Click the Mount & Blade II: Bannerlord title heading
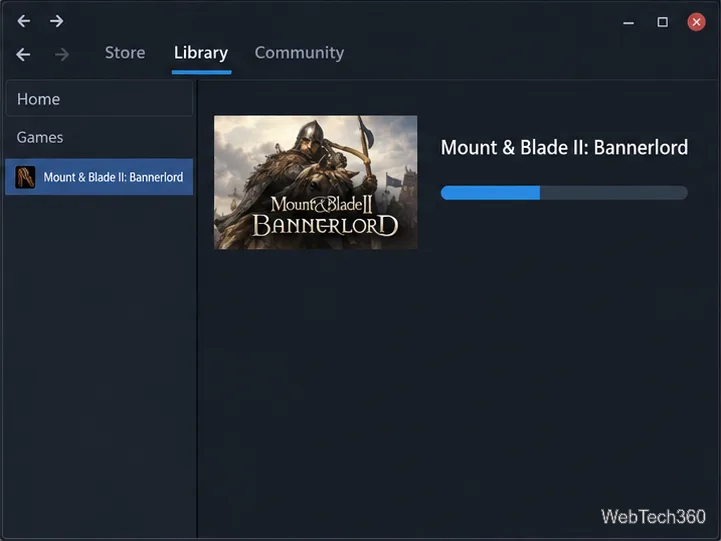 564,148
